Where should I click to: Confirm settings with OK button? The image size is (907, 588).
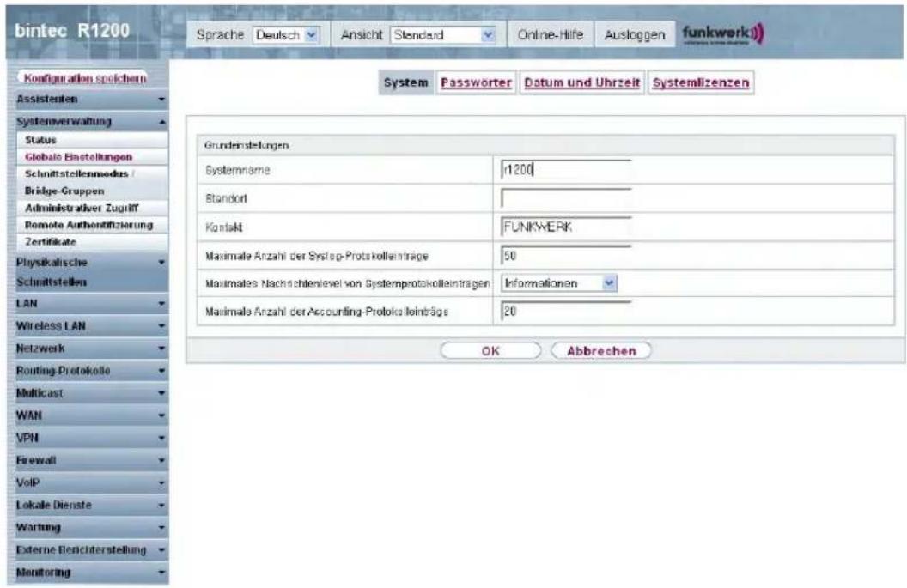click(490, 351)
